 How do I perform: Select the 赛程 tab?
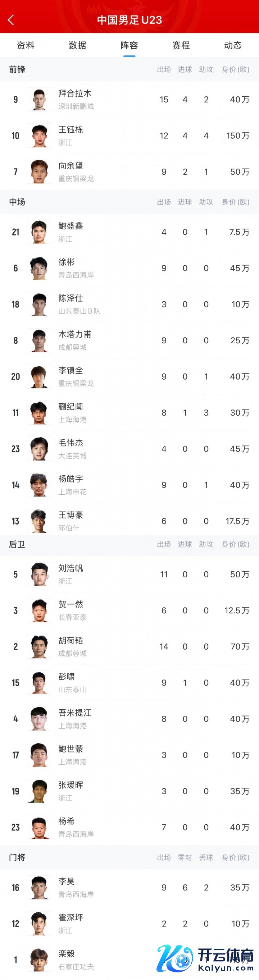click(x=181, y=45)
